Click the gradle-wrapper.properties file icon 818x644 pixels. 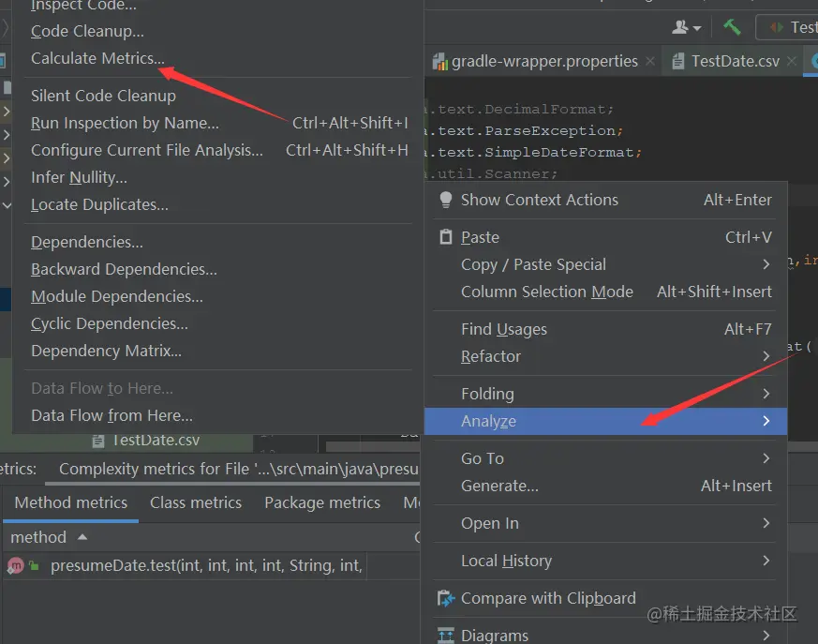point(439,62)
